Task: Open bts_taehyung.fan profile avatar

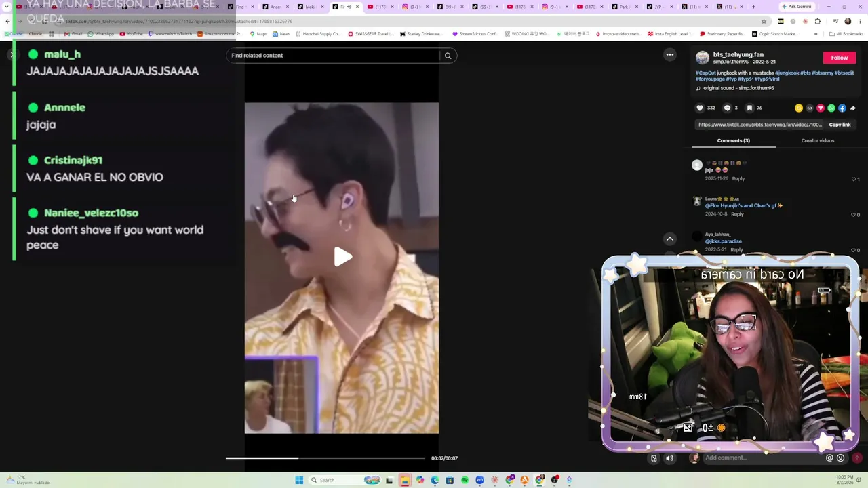Action: (x=703, y=58)
